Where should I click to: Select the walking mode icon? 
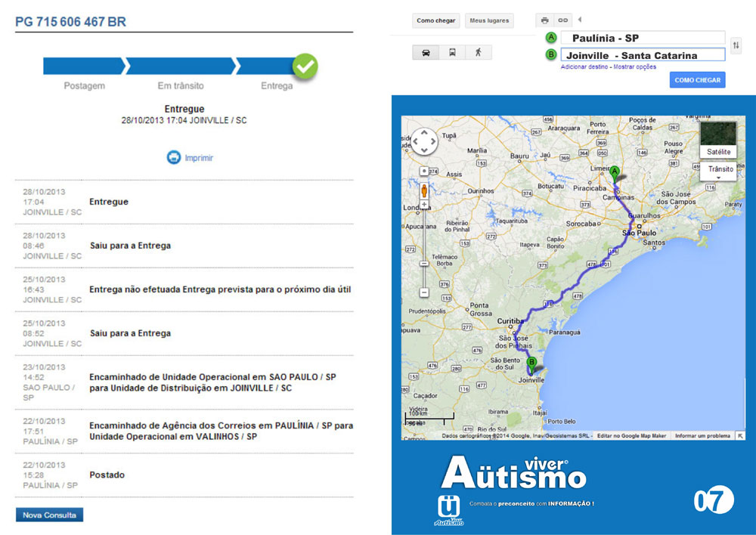click(478, 53)
